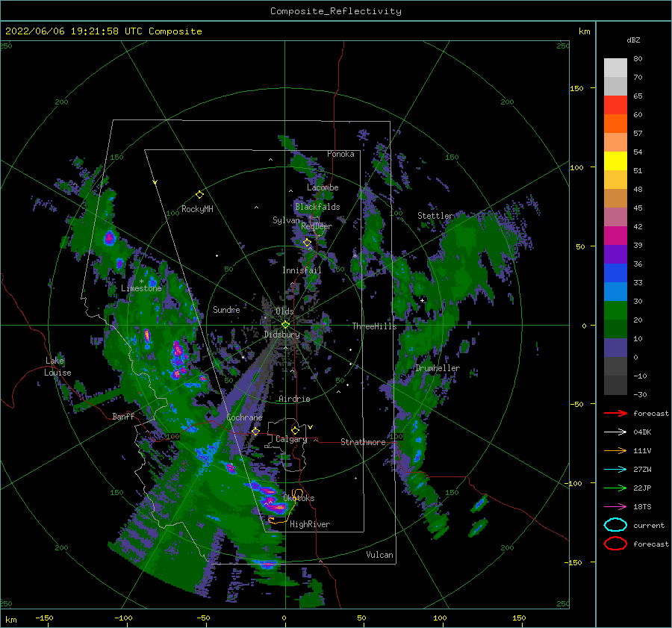Click the cyan 27ZW arrow icon
This screenshot has width=672, height=628.
(x=615, y=470)
